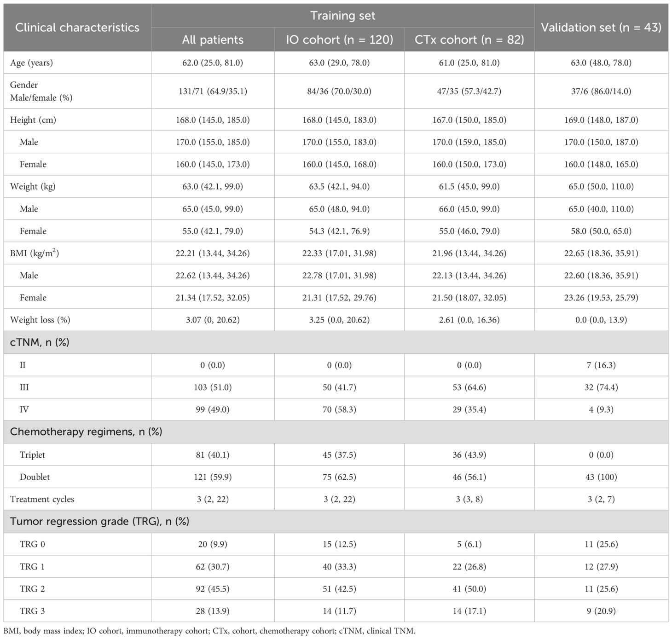Viewport: 672px width, 639px height.
Task: Select the "IO cohort (n = 120)" header
Action: (339, 40)
